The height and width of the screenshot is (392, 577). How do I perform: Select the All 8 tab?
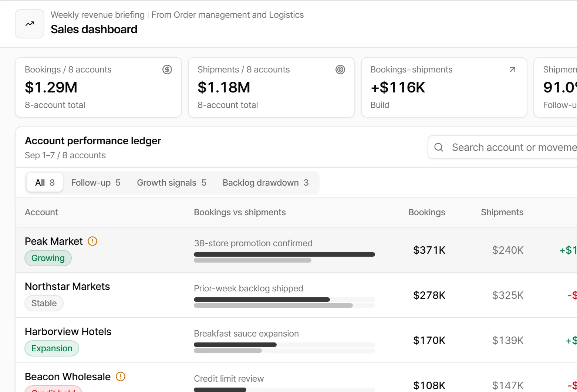[45, 183]
